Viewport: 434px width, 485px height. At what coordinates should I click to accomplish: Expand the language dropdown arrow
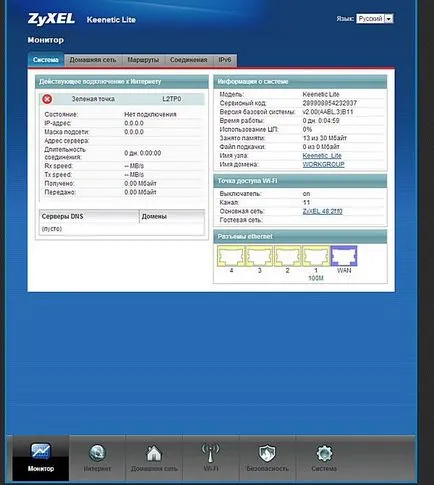pyautogui.click(x=389, y=19)
